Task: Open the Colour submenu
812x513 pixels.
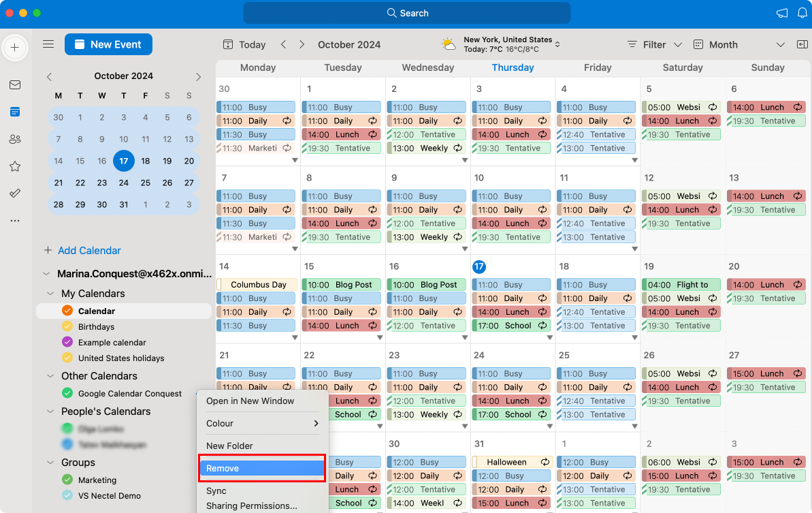Action: (263, 423)
